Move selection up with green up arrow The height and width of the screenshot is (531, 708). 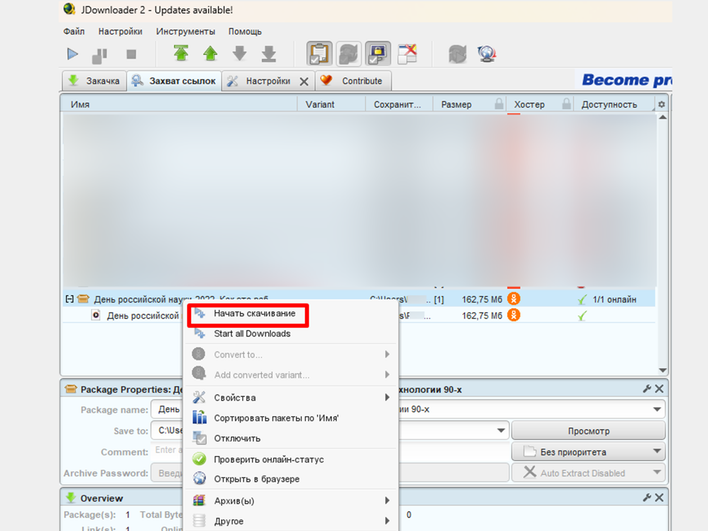tap(210, 53)
